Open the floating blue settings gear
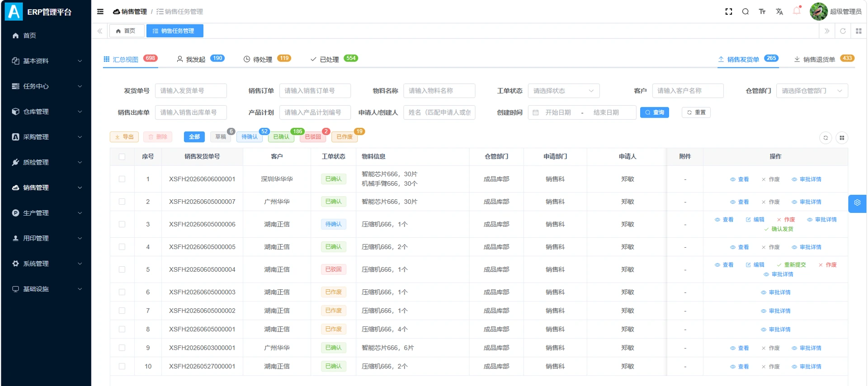Image resolution: width=868 pixels, height=386 pixels. [x=857, y=203]
